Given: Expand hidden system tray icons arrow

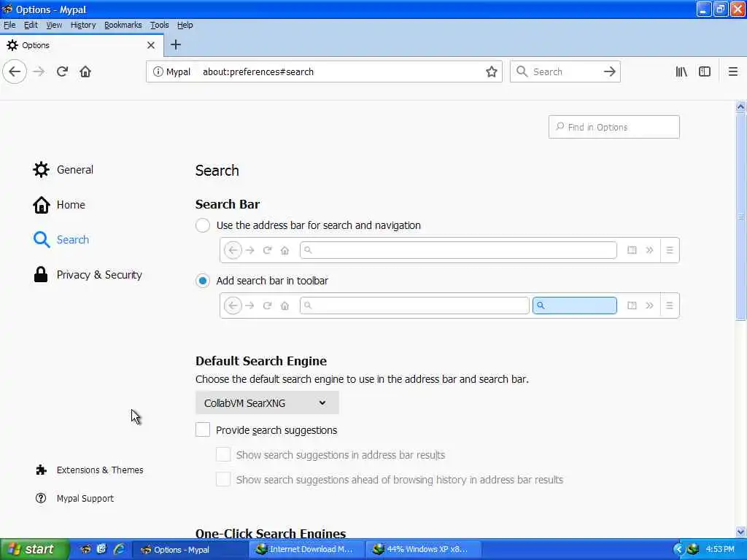Looking at the screenshot, I should point(678,550).
